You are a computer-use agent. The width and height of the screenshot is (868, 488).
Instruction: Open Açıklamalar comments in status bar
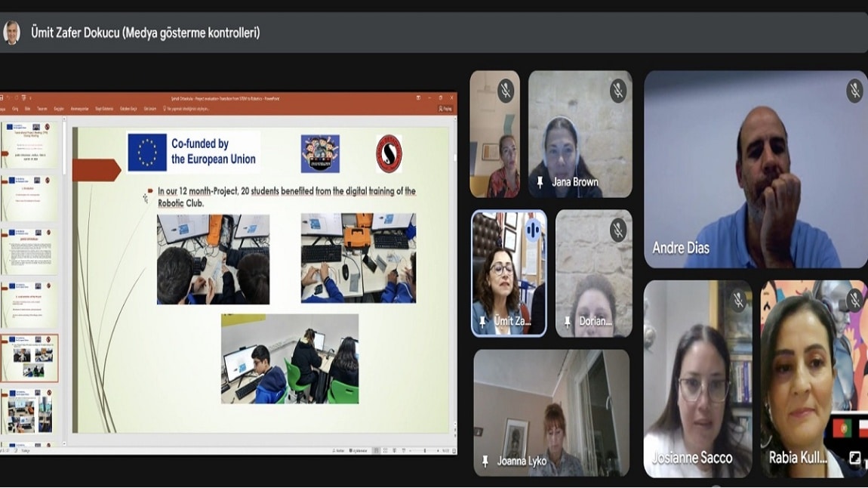tap(356, 451)
